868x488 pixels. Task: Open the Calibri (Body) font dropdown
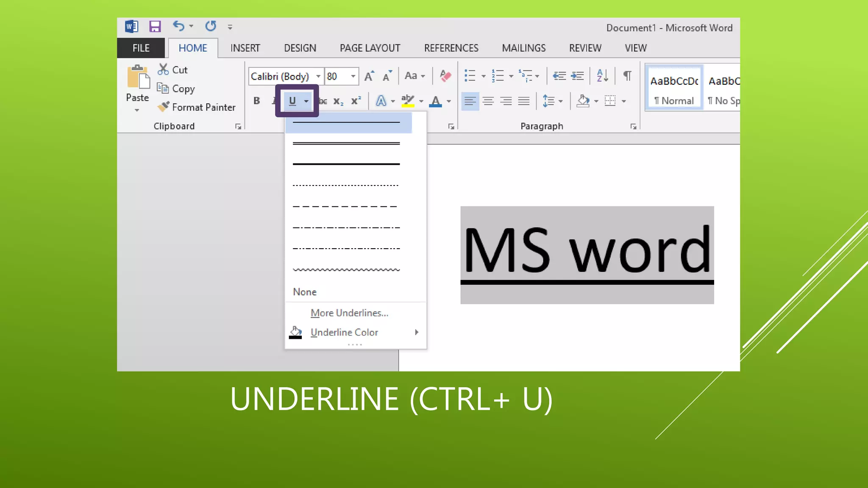point(318,76)
